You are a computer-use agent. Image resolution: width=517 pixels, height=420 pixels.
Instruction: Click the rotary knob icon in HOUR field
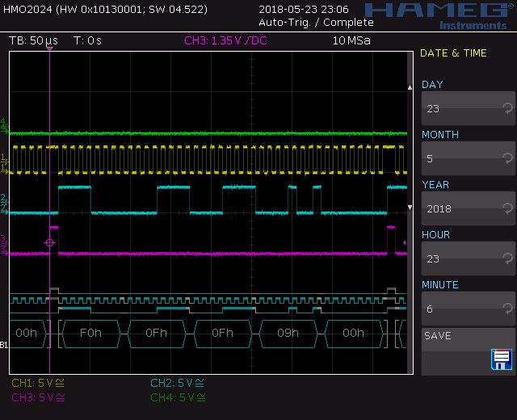click(x=506, y=258)
